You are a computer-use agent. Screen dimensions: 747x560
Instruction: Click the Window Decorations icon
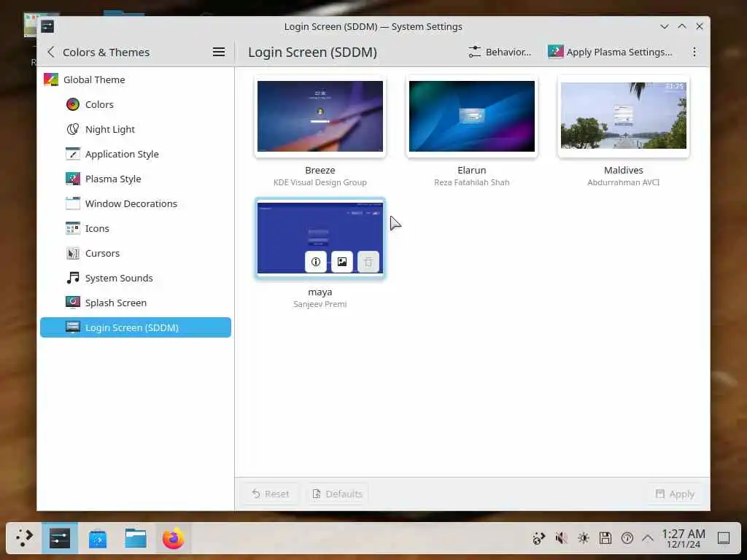pos(73,203)
